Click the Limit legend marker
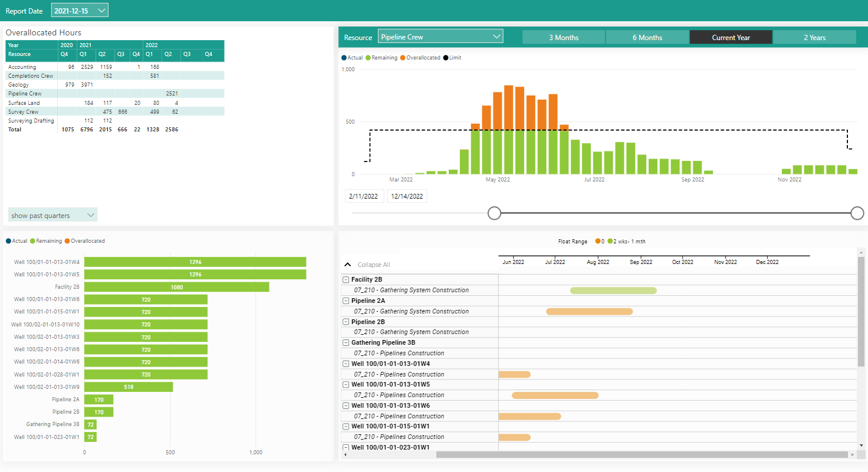The image size is (868, 472). pyautogui.click(x=445, y=58)
